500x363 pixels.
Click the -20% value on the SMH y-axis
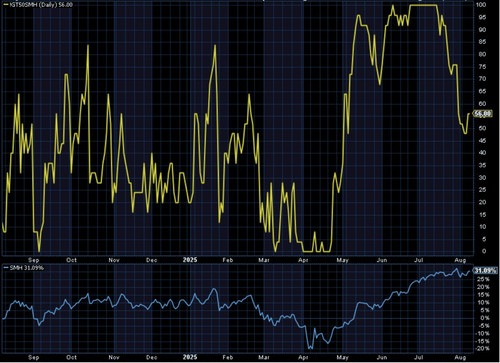tap(482, 349)
